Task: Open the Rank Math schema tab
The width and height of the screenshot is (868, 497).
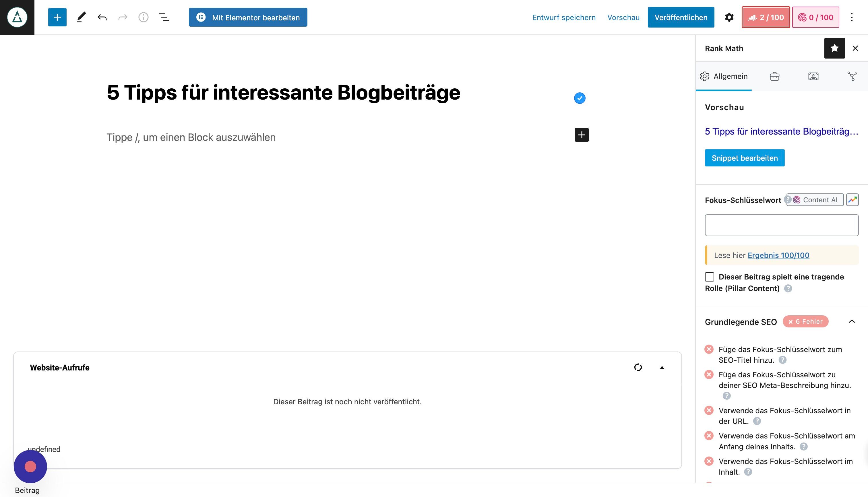Action: [x=813, y=76]
